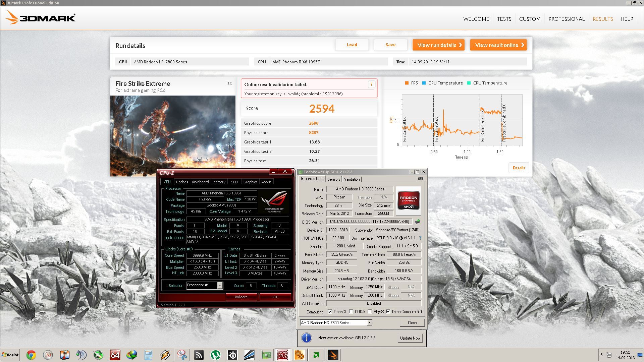644x362 pixels.
Task: Switch to the CPU-Z Memory tab
Action: (x=219, y=182)
